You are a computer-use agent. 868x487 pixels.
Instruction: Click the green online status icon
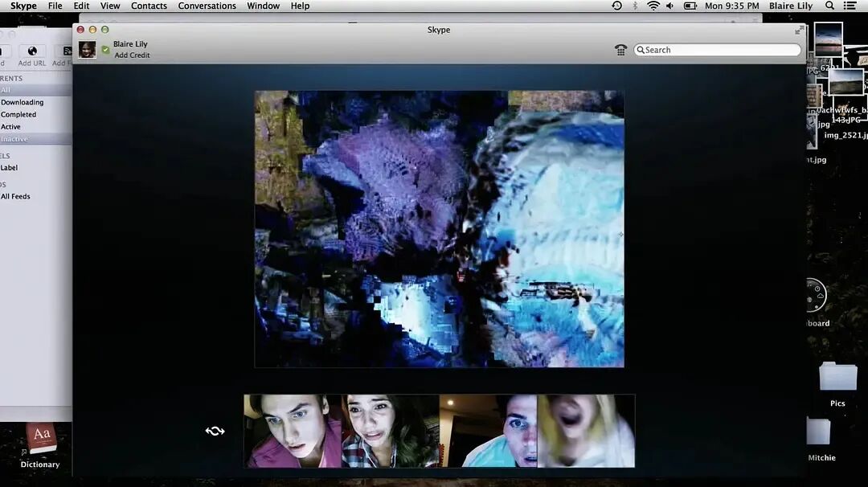coord(105,50)
